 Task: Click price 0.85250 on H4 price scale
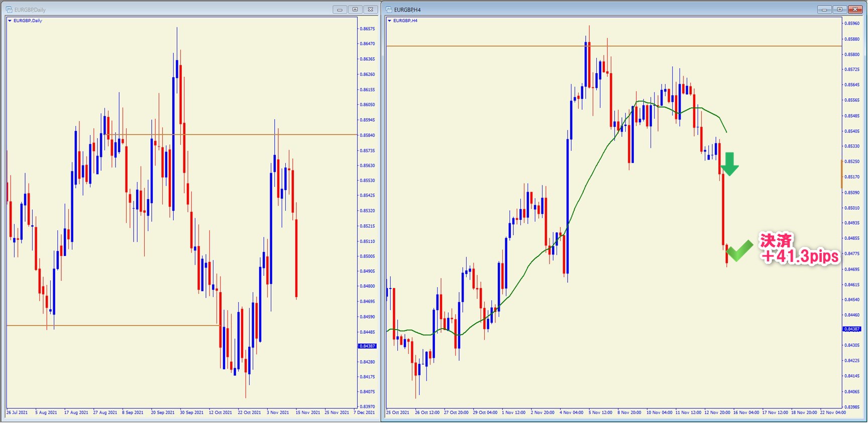tap(852, 162)
